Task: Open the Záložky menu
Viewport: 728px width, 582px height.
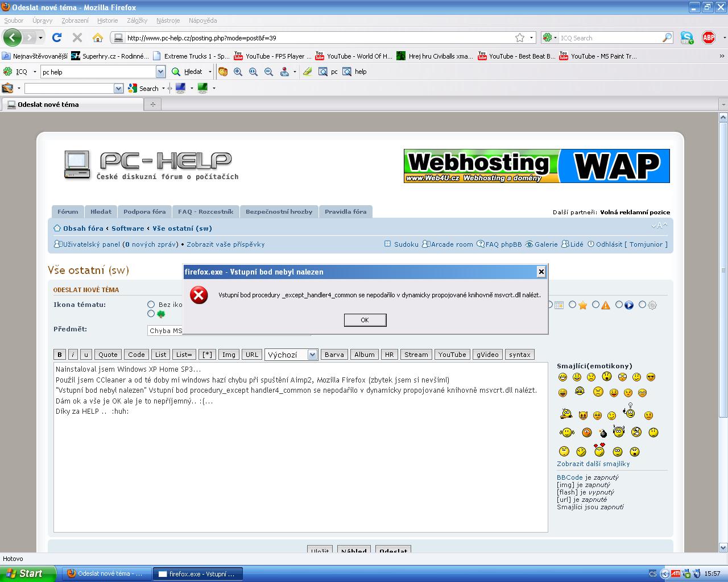Action: click(137, 20)
